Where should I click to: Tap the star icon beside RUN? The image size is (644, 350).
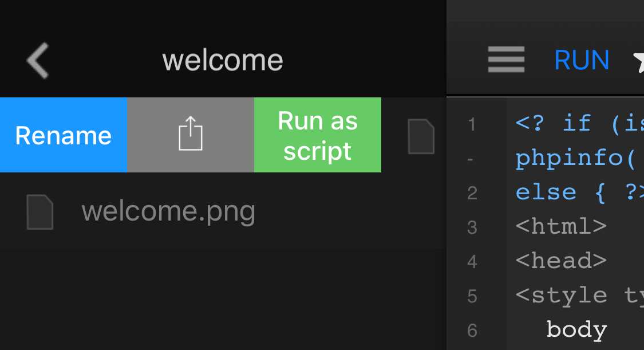(x=638, y=61)
